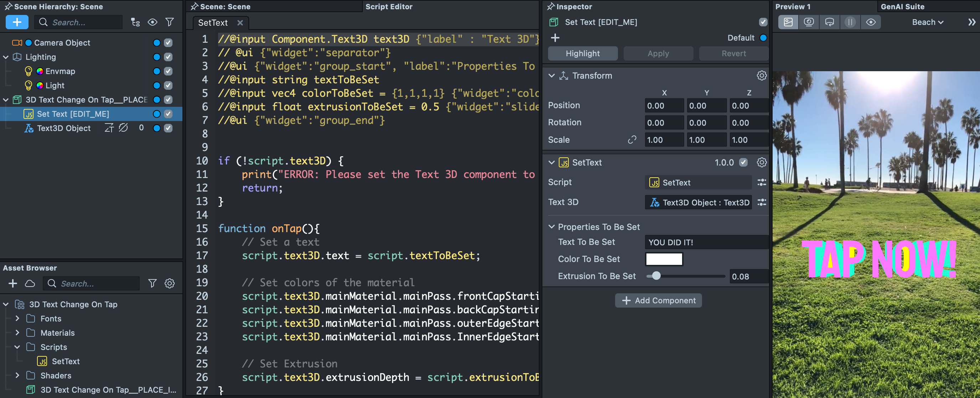Open Asset Browser settings gear

point(170,283)
